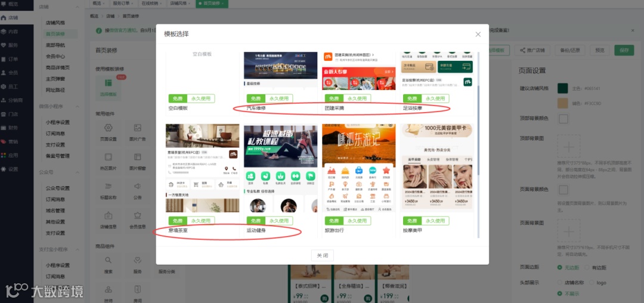Viewport: 644px width, 303px height.
Task: Add the 页面设置 gear component
Action: 109,133
